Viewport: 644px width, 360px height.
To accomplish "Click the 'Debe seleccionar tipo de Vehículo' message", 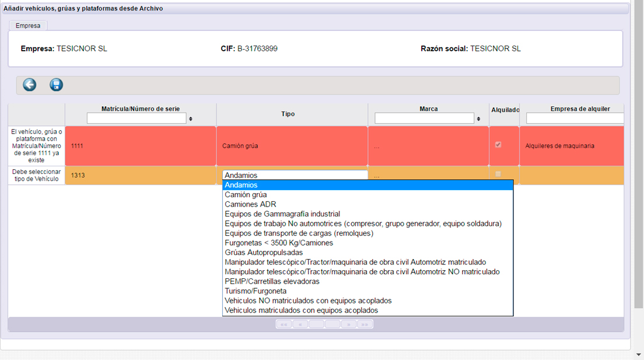I will point(37,176).
